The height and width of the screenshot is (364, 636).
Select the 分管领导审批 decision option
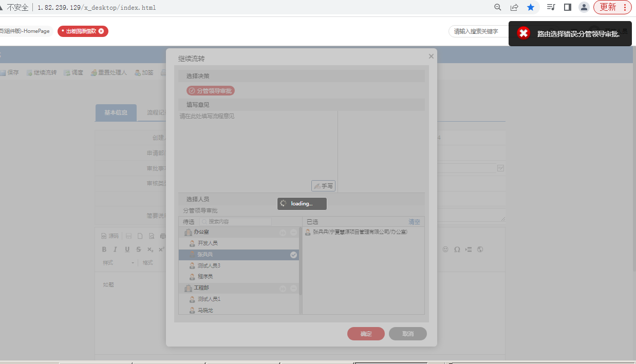[x=211, y=91]
